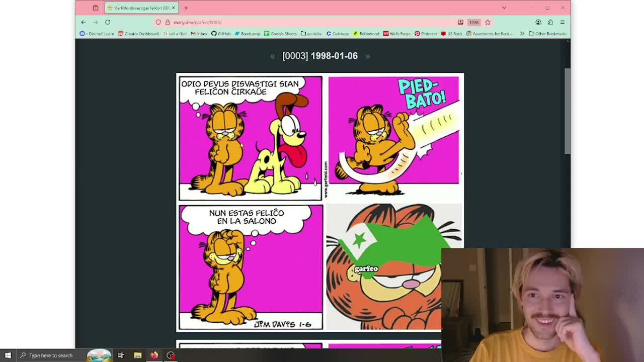Click the 1998-01-06 comic date title
Viewport: 644px width, 362px height.
click(334, 56)
